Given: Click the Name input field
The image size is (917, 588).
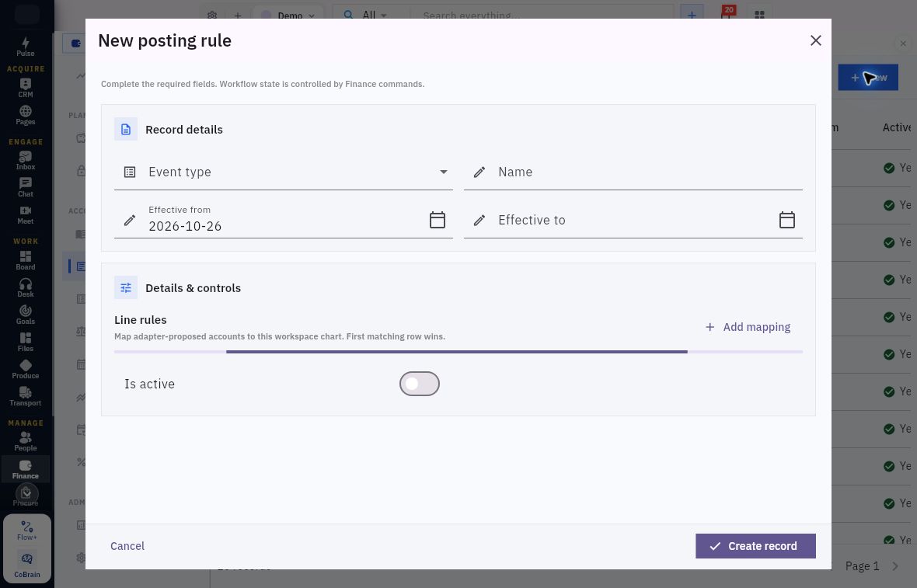Looking at the screenshot, I should coord(633,172).
